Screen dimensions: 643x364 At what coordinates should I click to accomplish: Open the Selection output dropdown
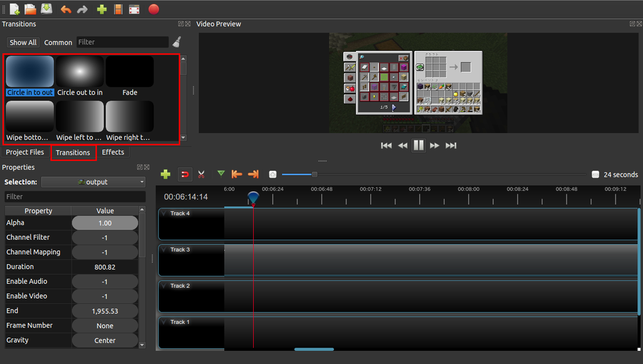94,182
